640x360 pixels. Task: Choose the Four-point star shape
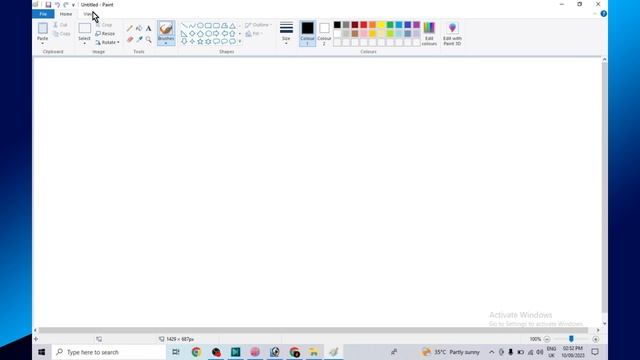click(x=192, y=41)
